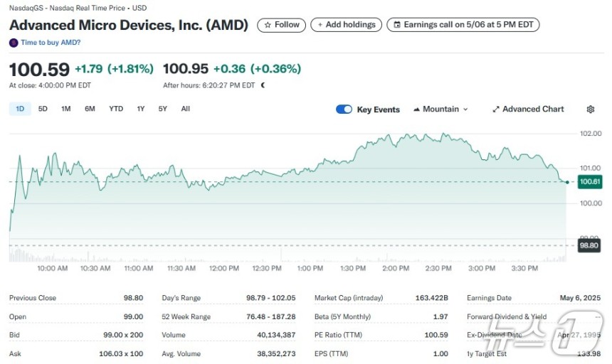Click the 98.80 previous close chart label
The height and width of the screenshot is (364, 612).
click(589, 245)
